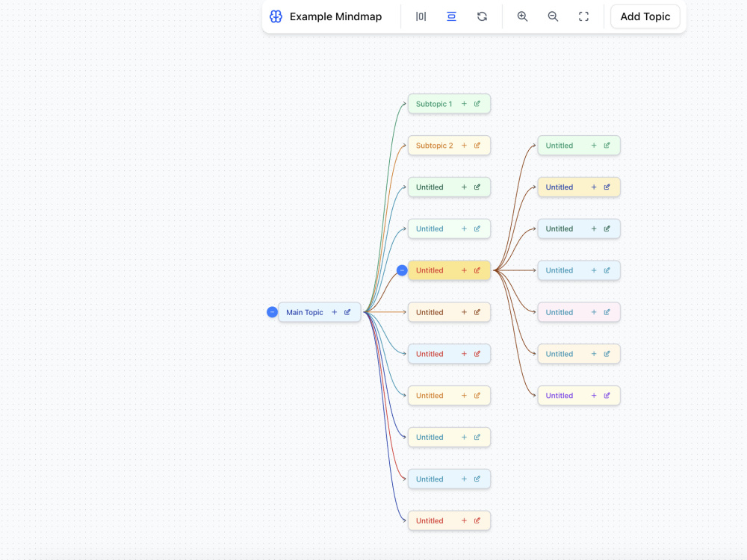747x560 pixels.
Task: Edit red-text Untitled node with cream background
Action: (477, 520)
